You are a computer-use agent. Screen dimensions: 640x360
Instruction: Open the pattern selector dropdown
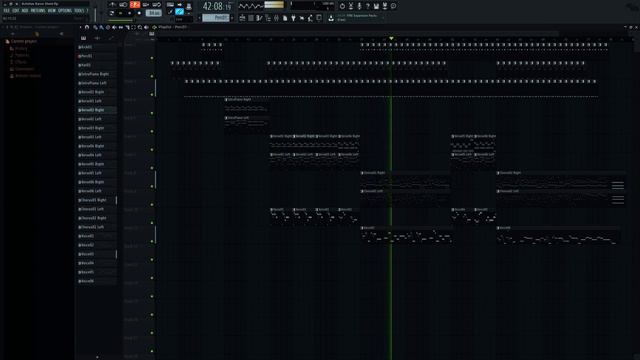pyautogui.click(x=216, y=18)
